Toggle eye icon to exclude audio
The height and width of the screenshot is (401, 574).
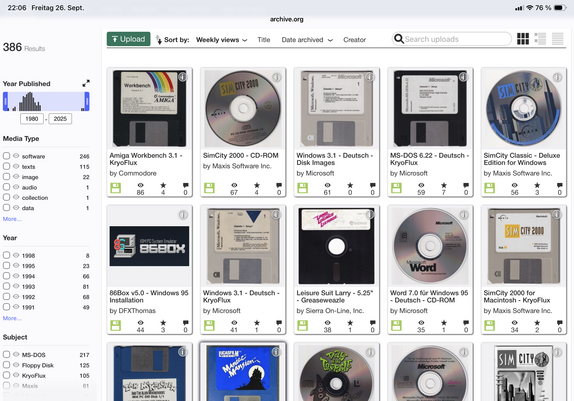click(x=16, y=187)
